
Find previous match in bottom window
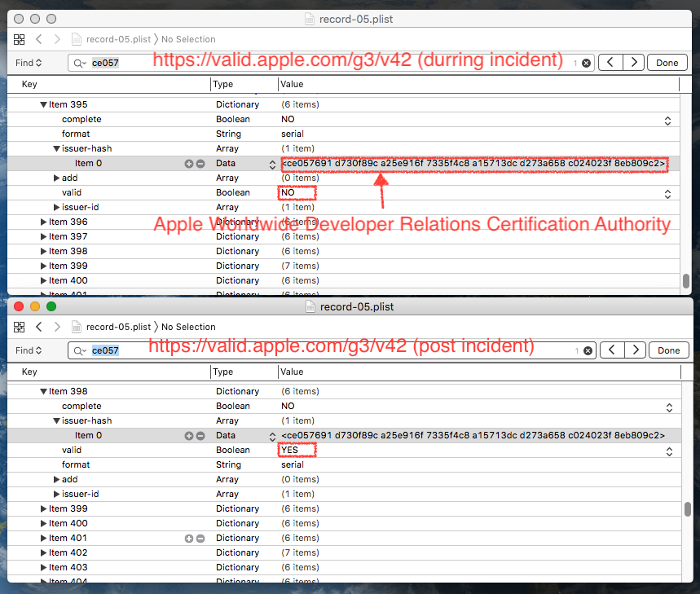tap(612, 350)
